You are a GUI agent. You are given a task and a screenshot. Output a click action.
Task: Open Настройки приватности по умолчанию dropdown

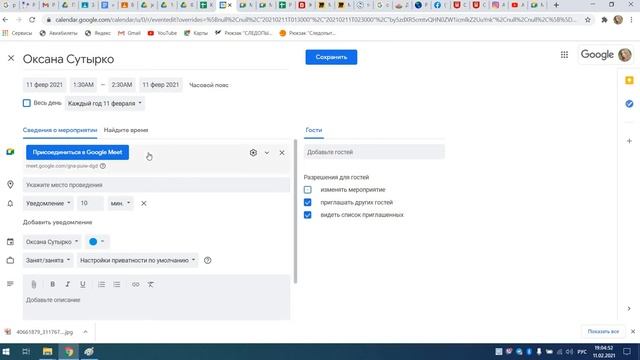click(137, 260)
